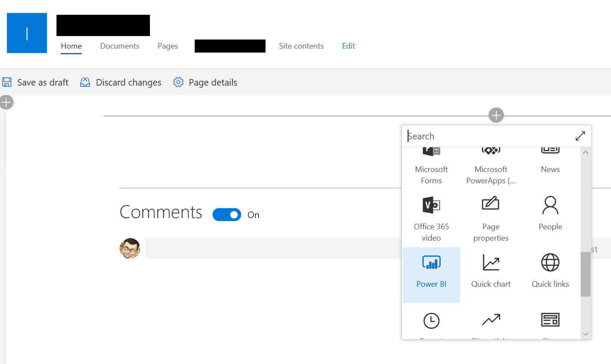Click the plus button above the toolbox
Viewport: 611px width, 364px height.
[496, 116]
